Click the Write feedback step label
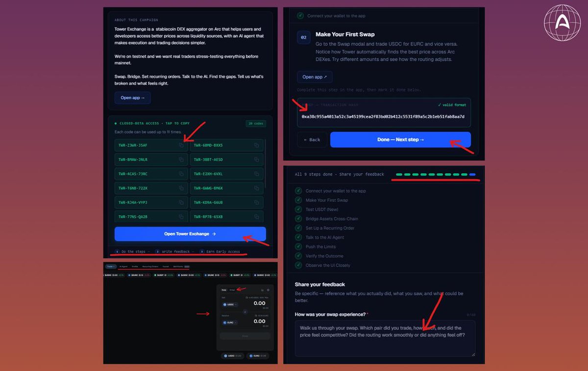The image size is (588, 371). [x=175, y=251]
